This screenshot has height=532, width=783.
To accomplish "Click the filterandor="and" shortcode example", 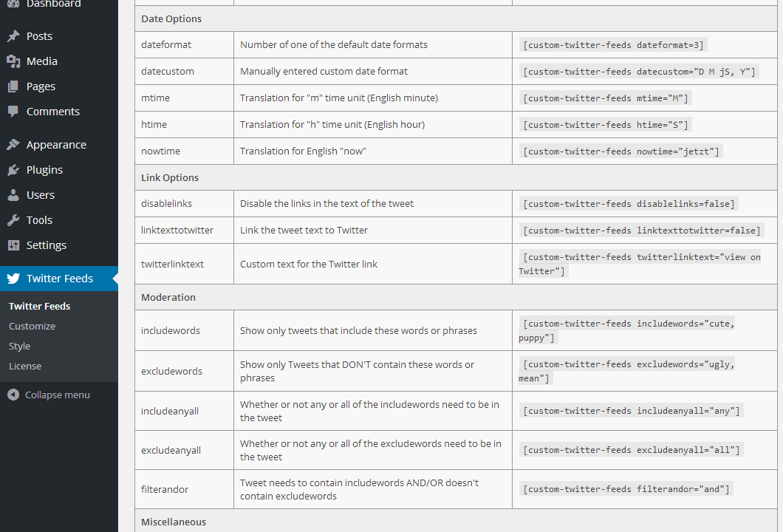I will [626, 489].
